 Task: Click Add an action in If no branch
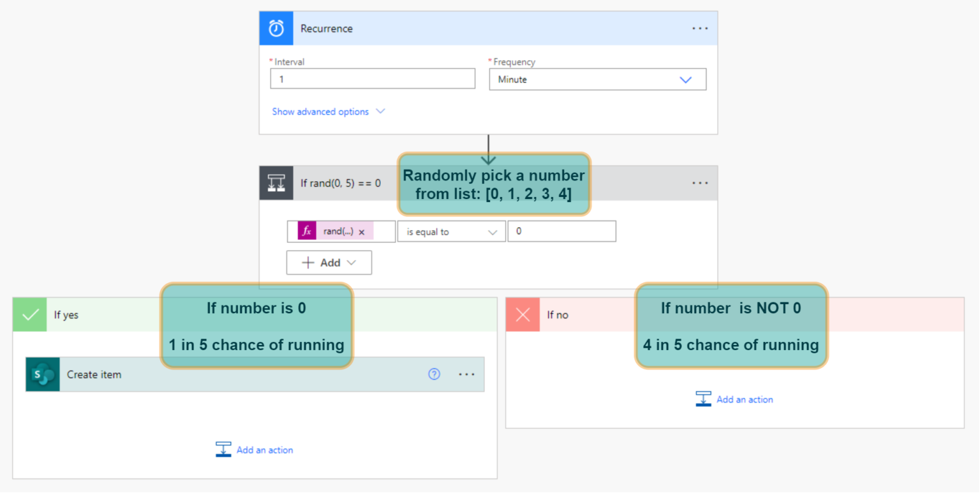coord(735,399)
